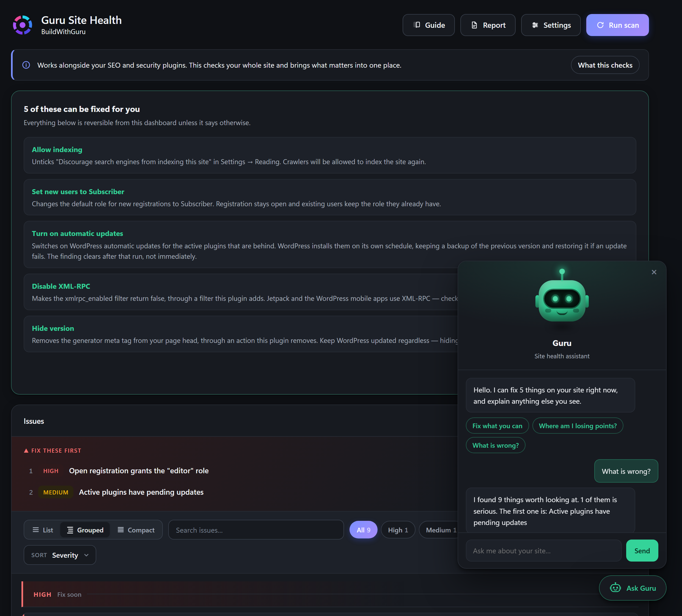
Task: Click the Run scan refresh icon
Action: pyautogui.click(x=601, y=25)
